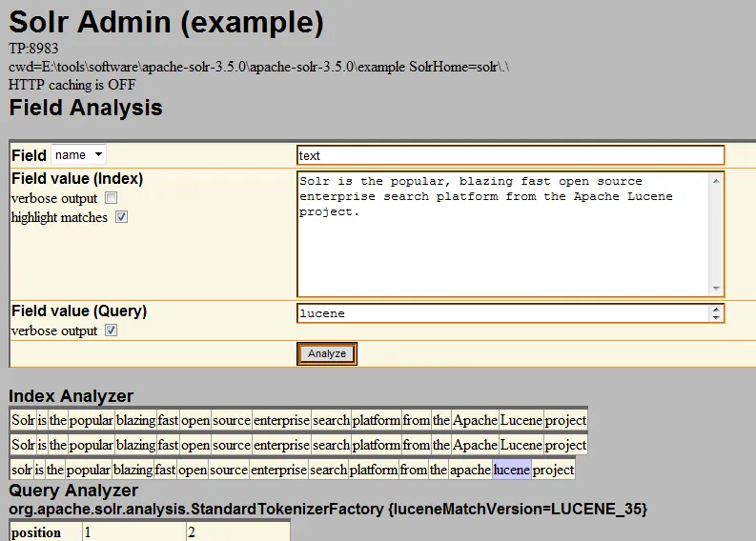Click the 'Solr Admin (example)' title
Image resolution: width=756 pixels, height=541 pixels.
tap(166, 22)
